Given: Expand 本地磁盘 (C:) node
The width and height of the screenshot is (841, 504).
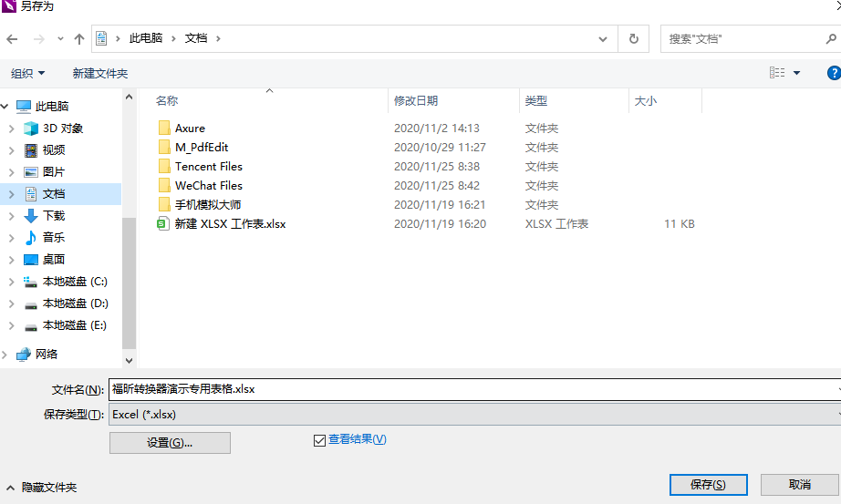Looking at the screenshot, I should [x=11, y=282].
